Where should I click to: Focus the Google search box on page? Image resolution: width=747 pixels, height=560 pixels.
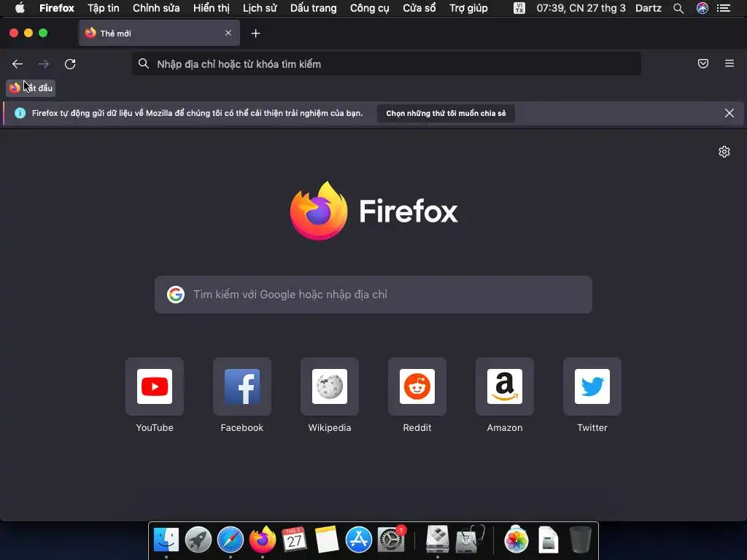(373, 295)
